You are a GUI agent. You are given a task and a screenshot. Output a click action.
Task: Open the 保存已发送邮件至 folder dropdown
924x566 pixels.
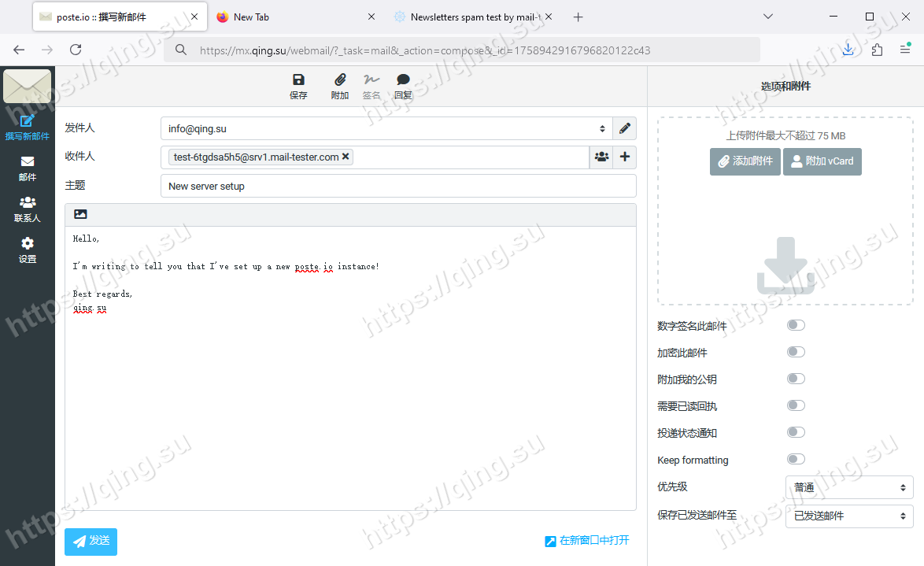pyautogui.click(x=848, y=516)
